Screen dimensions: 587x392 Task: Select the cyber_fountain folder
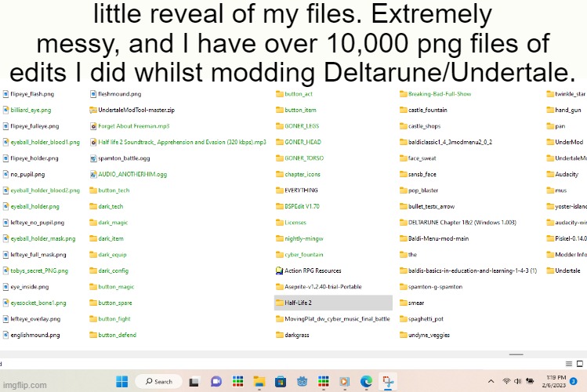299,255
